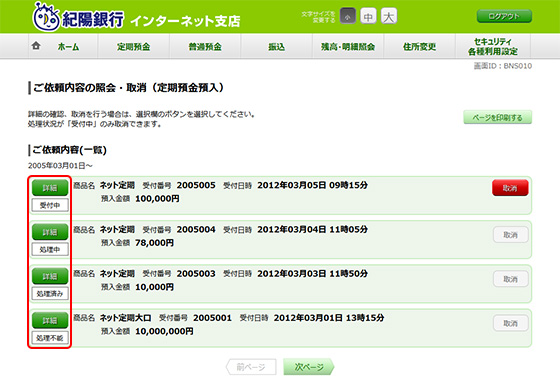Click the product name ネット定期大口

(125, 318)
